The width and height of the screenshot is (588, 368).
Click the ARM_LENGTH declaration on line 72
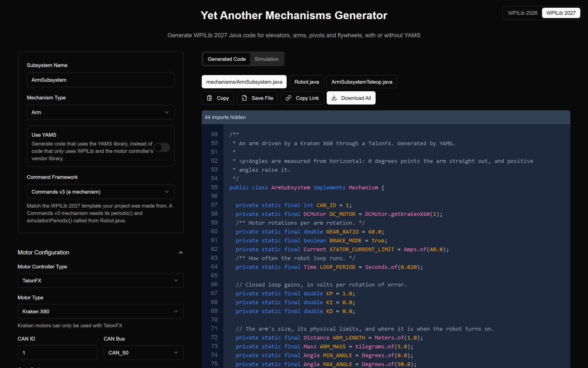coord(329,338)
